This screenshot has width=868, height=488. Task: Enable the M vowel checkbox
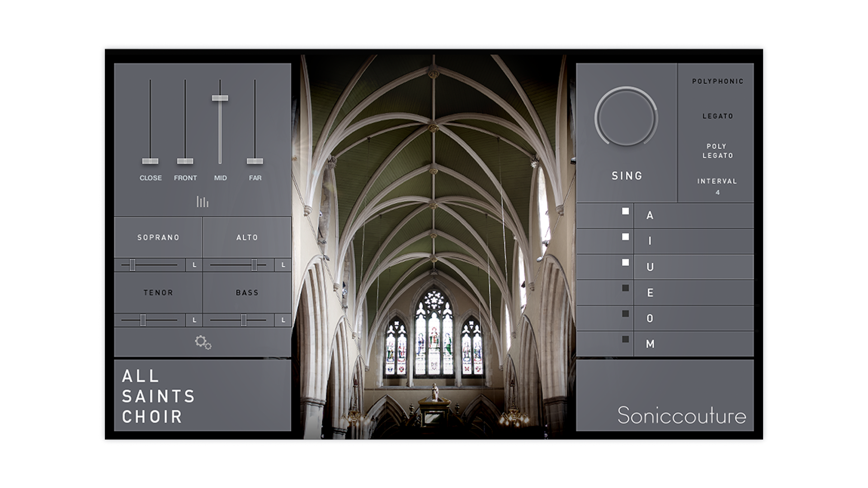pos(626,339)
